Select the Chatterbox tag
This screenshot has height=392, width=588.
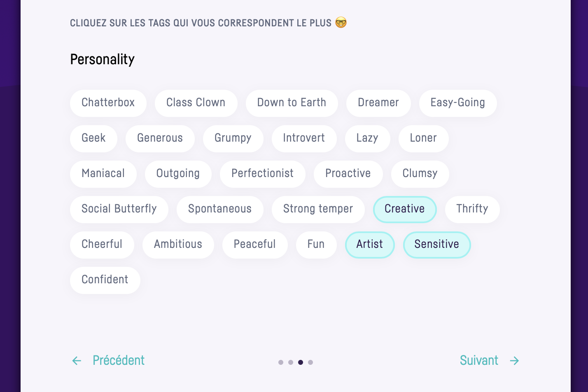pos(108,103)
